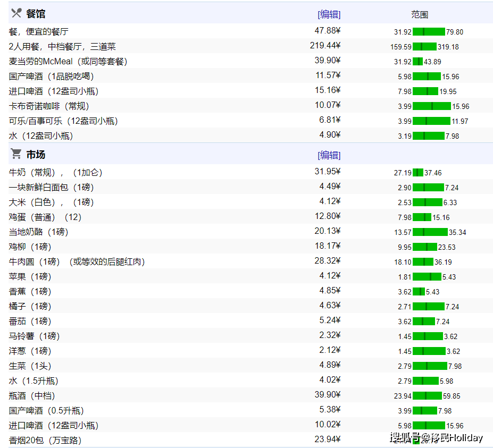Click the 20.13¥ cheese price
Viewport: 493px width, 448px height.
click(328, 231)
